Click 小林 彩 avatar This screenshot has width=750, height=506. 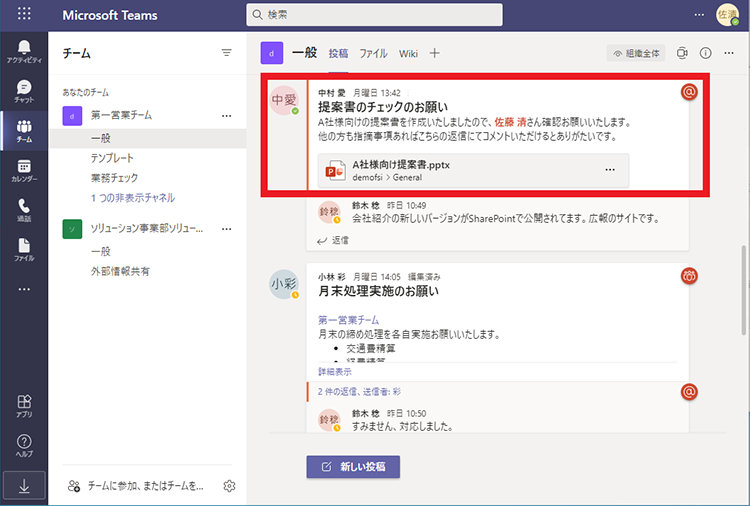[x=284, y=284]
